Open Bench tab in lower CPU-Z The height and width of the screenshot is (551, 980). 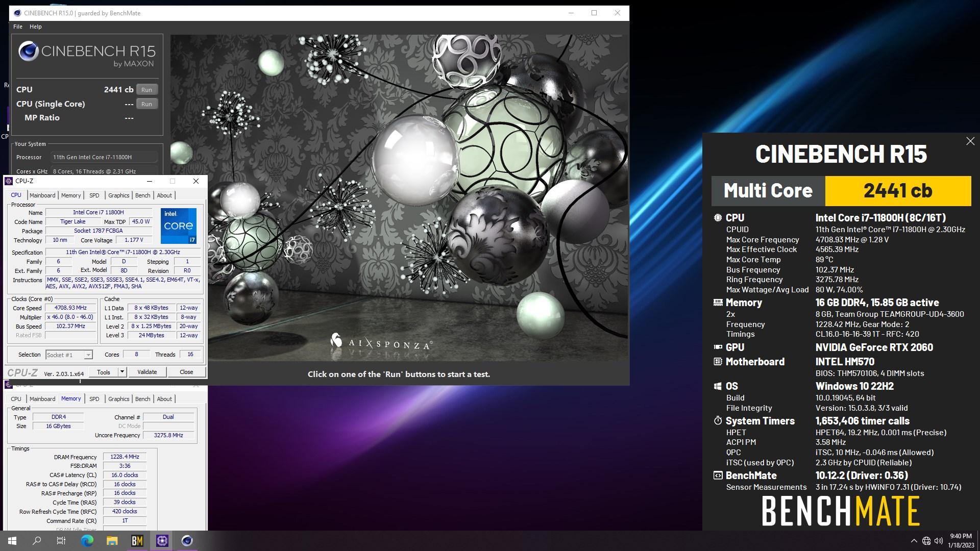pos(143,399)
